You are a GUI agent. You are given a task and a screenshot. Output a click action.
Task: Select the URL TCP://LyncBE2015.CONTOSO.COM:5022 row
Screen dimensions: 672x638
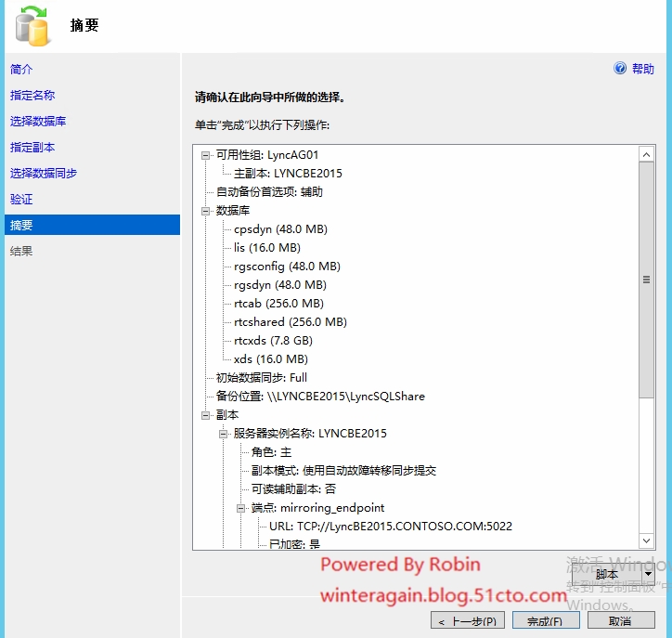click(x=391, y=526)
